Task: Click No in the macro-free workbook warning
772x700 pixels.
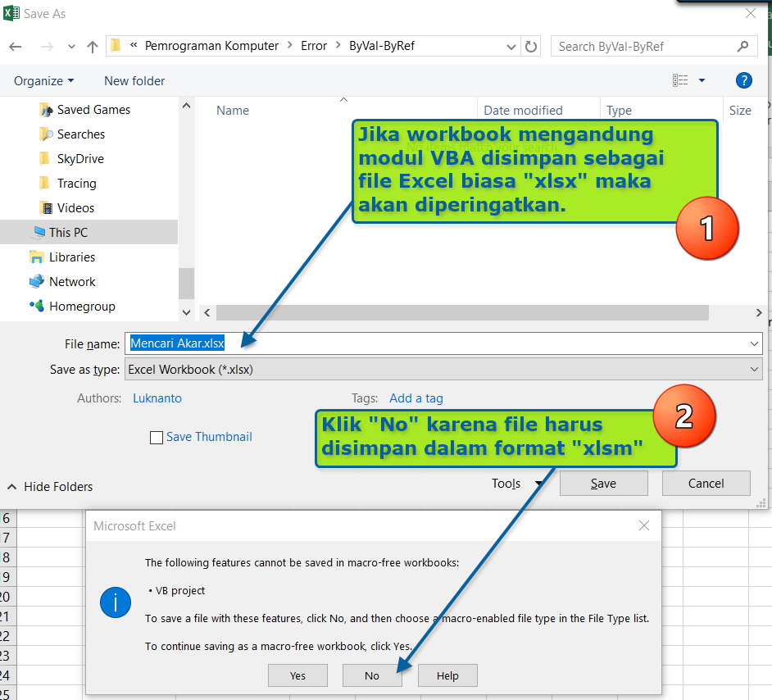Action: (372, 675)
